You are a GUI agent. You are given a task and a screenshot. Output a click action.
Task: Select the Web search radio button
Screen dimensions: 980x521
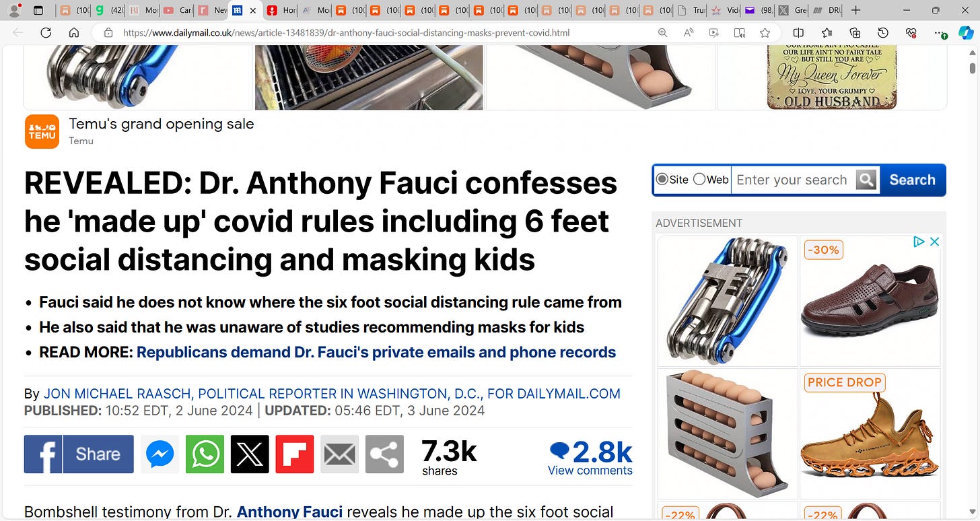point(699,179)
